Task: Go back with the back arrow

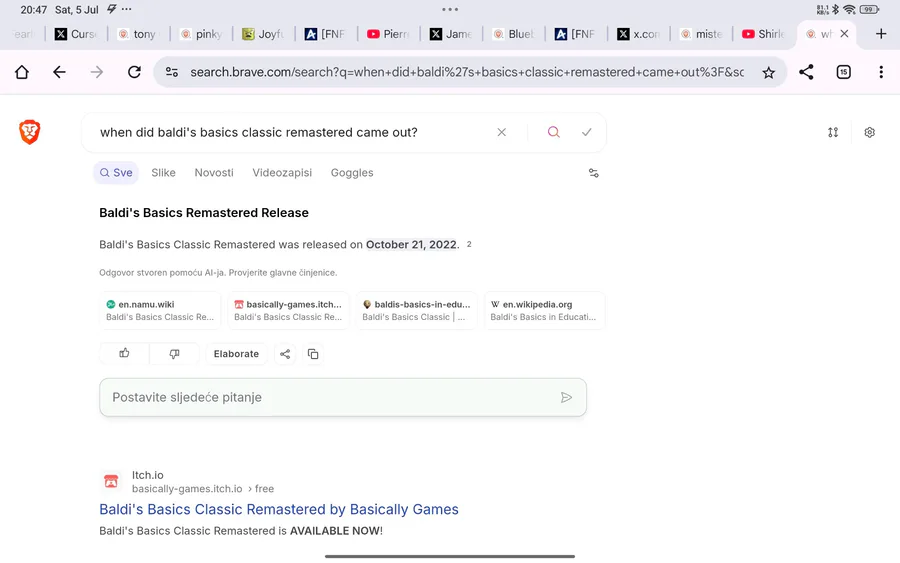Action: click(59, 72)
